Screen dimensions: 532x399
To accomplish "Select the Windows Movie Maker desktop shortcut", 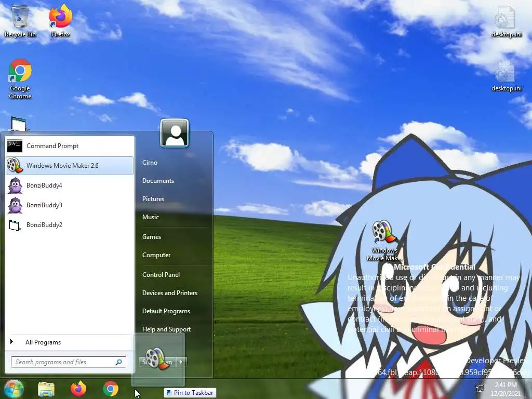I will pyautogui.click(x=384, y=241).
